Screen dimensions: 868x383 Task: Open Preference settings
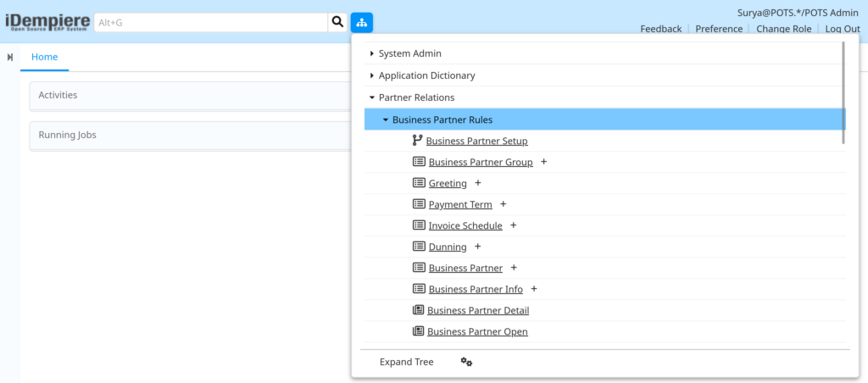719,29
